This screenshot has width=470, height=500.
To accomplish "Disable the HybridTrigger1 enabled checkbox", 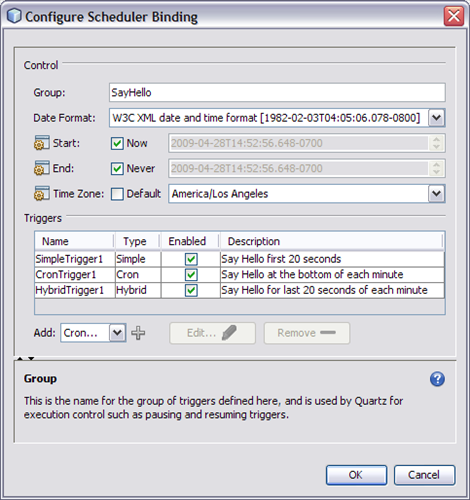I will 191,291.
